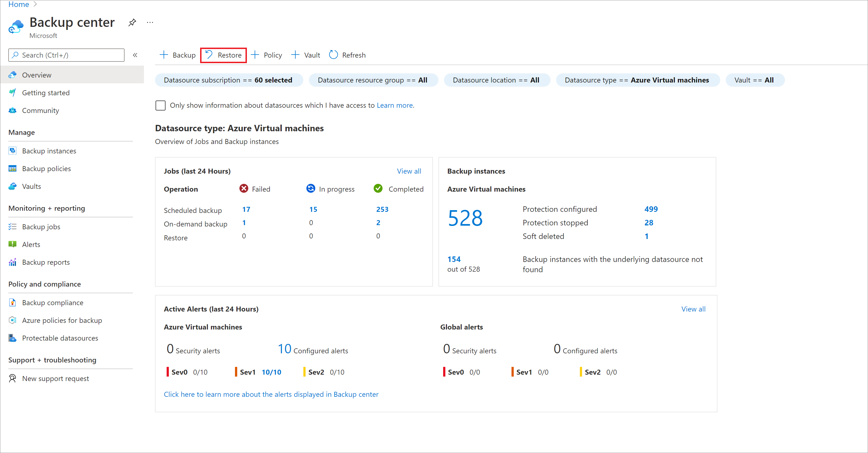Open Getting started menu item
This screenshot has height=453, width=868.
coord(46,92)
